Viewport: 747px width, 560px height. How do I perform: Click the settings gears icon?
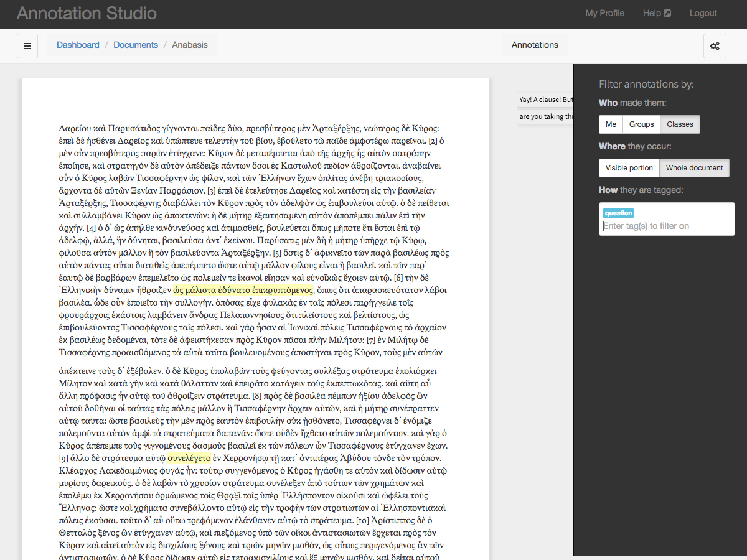point(715,46)
